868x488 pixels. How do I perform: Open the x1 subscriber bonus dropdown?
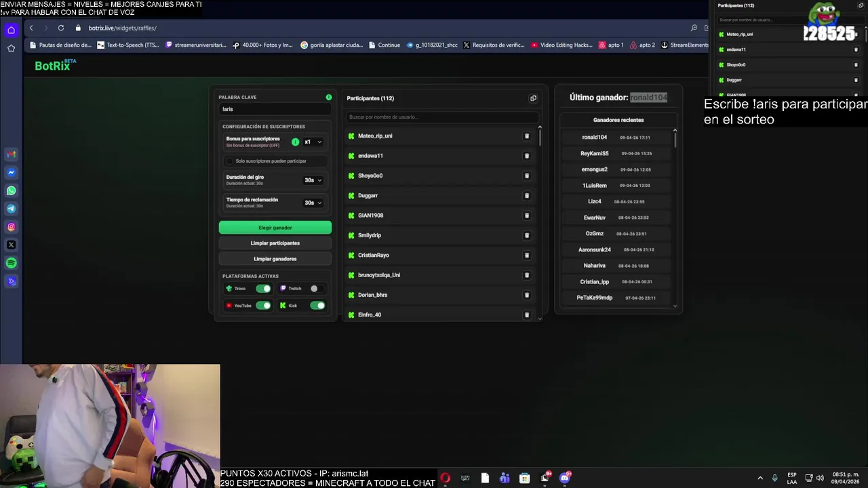point(313,142)
